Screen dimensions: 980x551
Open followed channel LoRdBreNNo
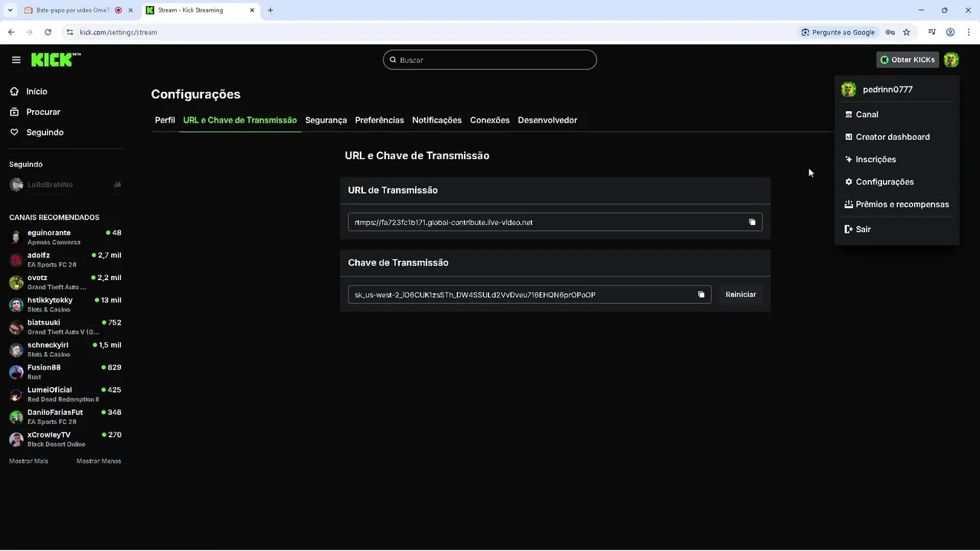(x=65, y=184)
